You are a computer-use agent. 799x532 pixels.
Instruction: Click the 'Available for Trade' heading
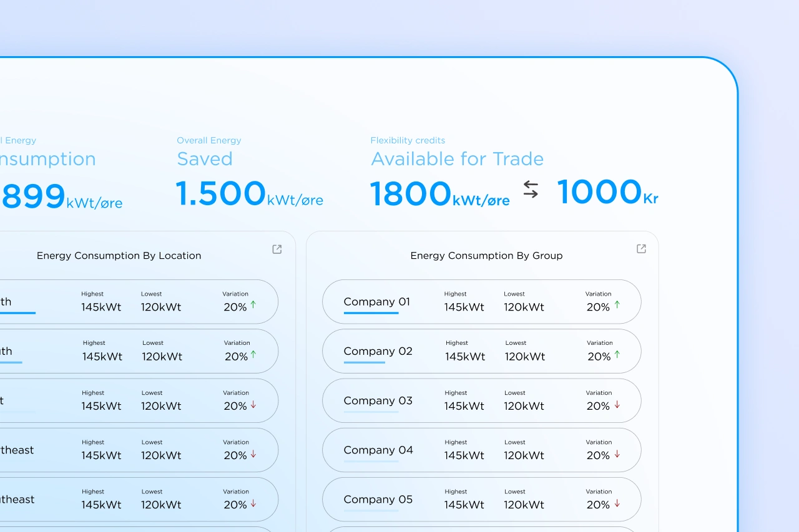[457, 159]
